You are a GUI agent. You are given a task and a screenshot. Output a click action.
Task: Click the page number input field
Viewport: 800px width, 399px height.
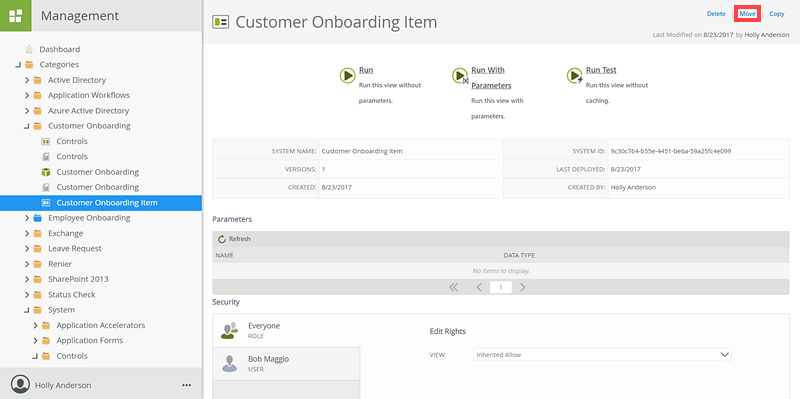click(x=501, y=287)
